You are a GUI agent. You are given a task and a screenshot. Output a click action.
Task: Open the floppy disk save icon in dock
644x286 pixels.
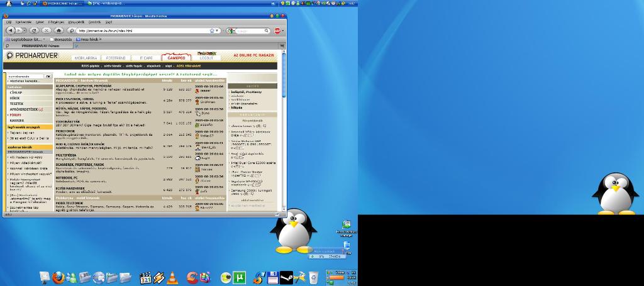273,278
